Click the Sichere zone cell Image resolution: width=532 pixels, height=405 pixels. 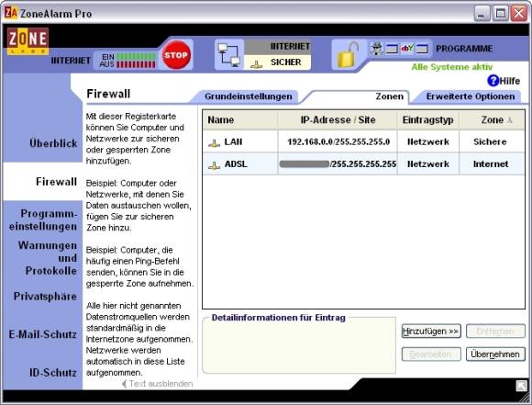[491, 141]
